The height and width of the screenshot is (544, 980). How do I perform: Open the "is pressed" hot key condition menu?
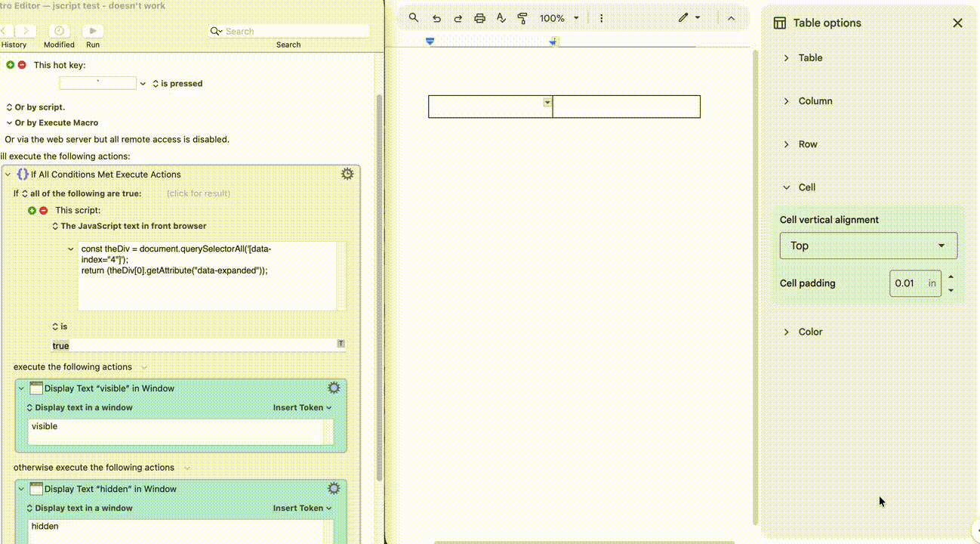[x=177, y=83]
